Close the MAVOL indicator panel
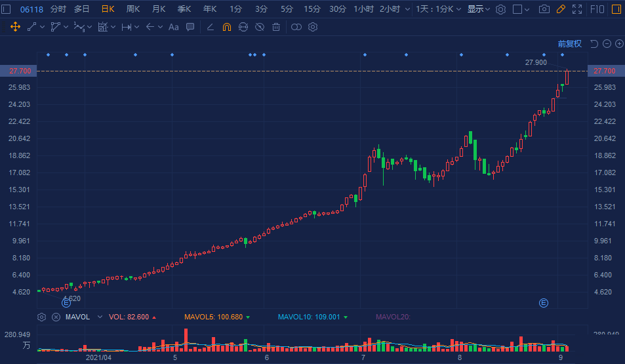 pyautogui.click(x=56, y=317)
